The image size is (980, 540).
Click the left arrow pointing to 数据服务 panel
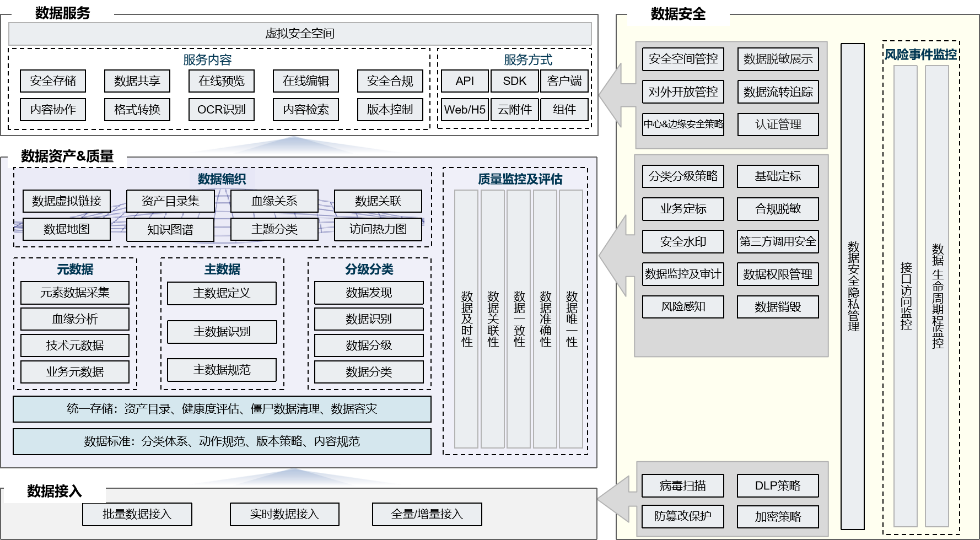(x=615, y=95)
